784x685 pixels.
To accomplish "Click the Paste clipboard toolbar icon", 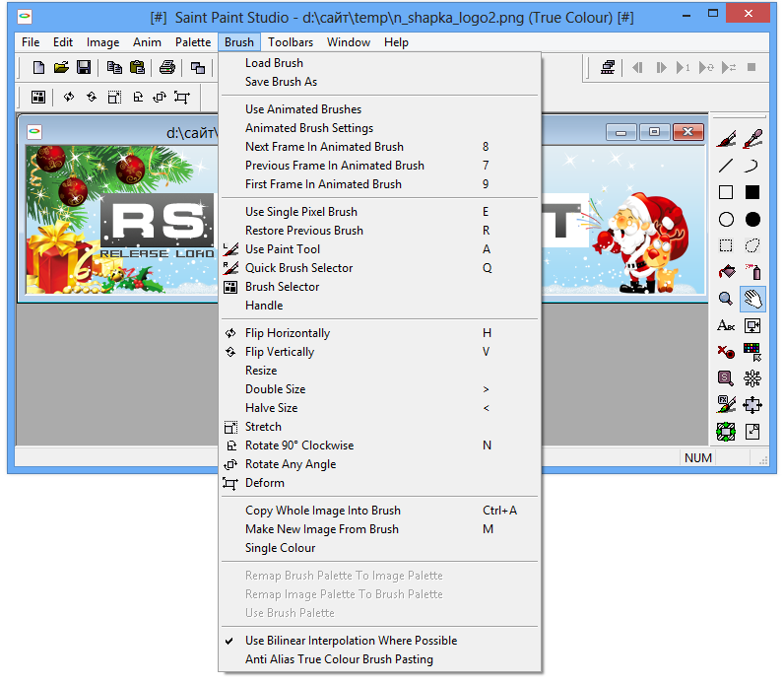I will click(x=137, y=68).
